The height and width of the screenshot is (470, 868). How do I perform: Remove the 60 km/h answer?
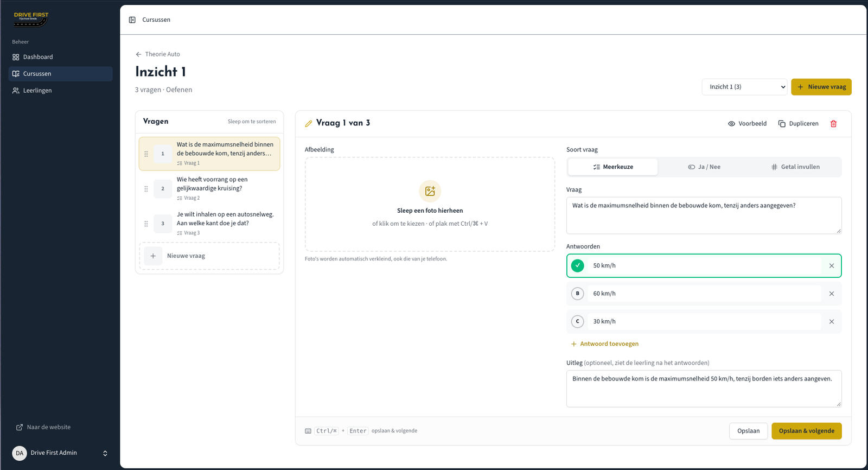click(832, 294)
